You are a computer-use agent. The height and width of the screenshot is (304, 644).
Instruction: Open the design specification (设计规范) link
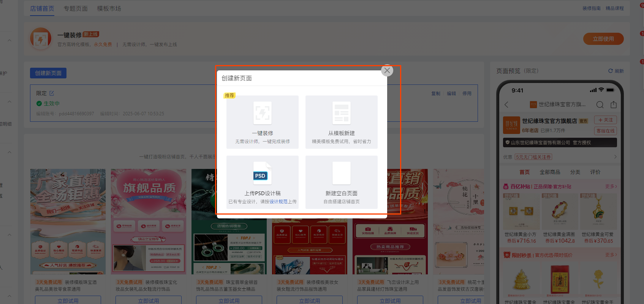(x=278, y=202)
